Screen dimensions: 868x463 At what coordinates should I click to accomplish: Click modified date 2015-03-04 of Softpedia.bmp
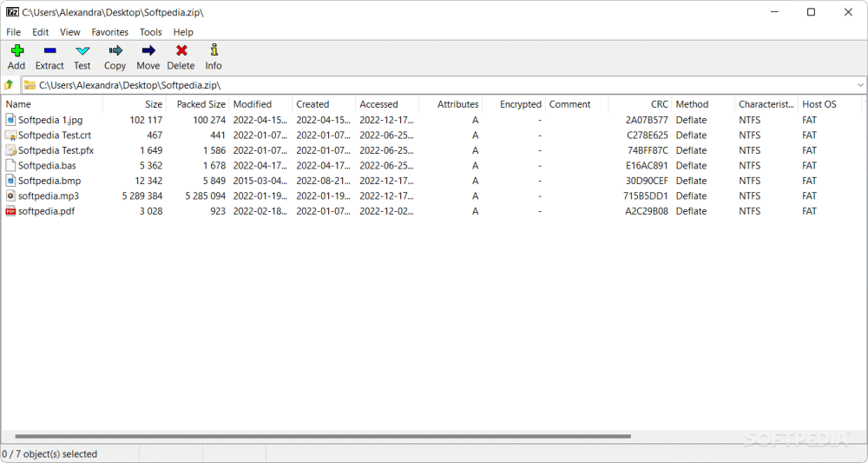[x=260, y=181]
